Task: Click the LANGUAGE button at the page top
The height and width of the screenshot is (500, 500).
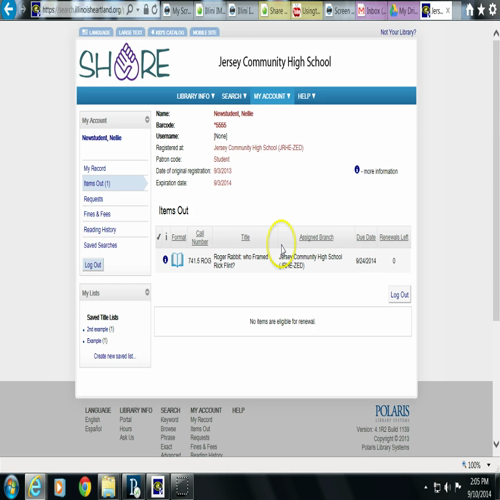Action: coord(96,32)
